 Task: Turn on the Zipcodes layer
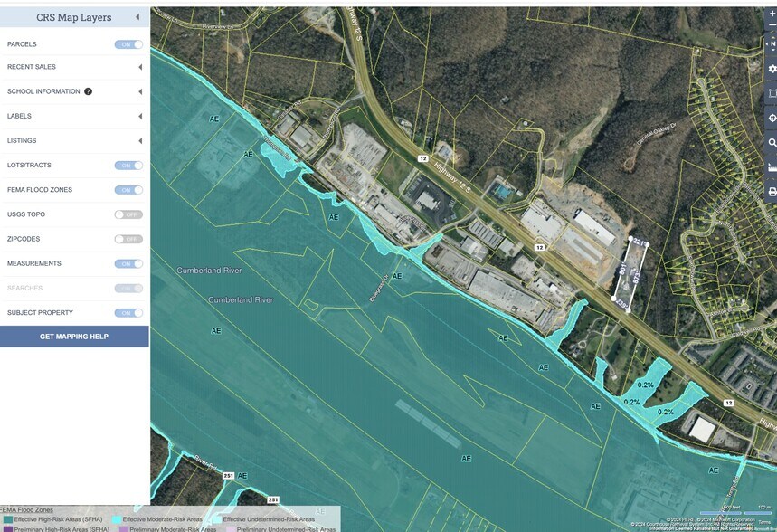click(x=128, y=239)
